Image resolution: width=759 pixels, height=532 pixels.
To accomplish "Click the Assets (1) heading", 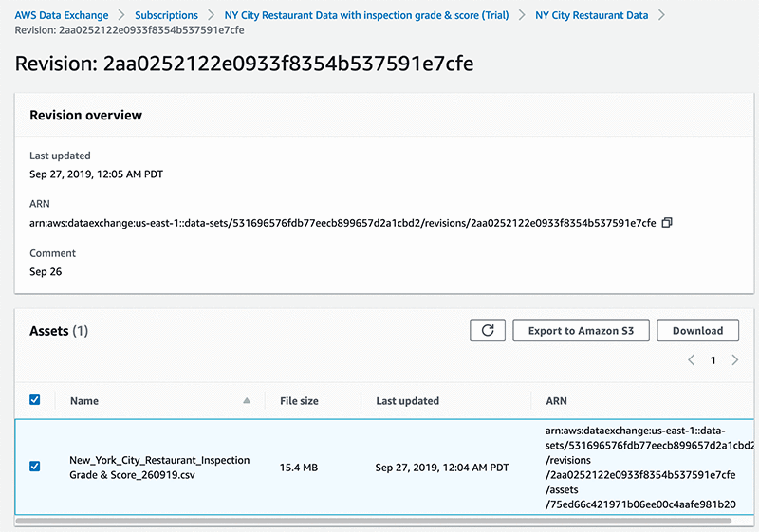I will (59, 331).
